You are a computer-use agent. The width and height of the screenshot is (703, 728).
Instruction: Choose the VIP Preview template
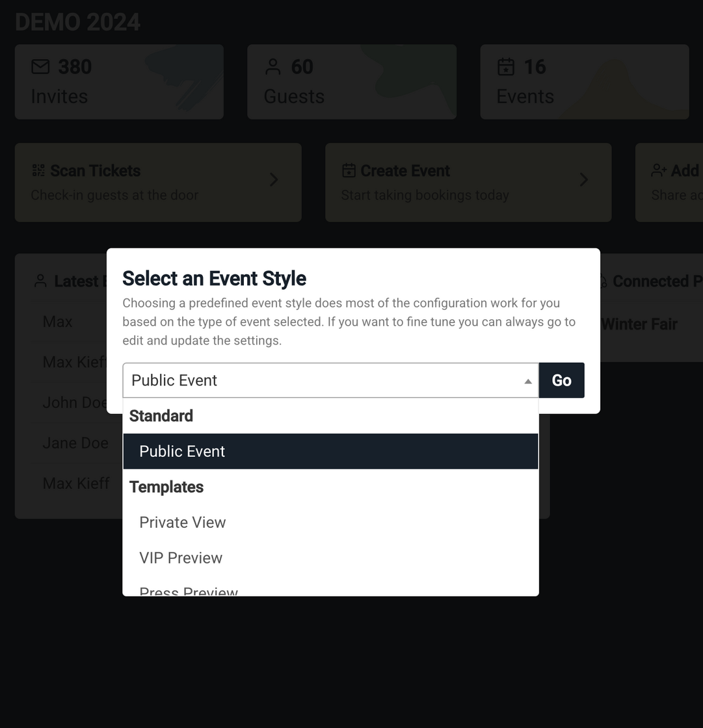tap(181, 558)
